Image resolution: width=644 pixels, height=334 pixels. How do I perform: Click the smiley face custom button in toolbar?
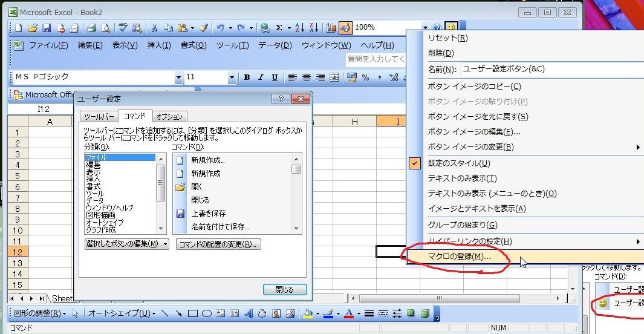(x=451, y=27)
